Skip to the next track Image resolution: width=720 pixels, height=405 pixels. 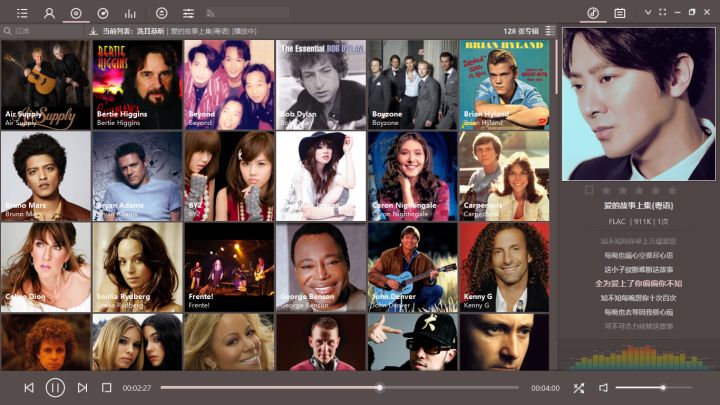[82, 388]
